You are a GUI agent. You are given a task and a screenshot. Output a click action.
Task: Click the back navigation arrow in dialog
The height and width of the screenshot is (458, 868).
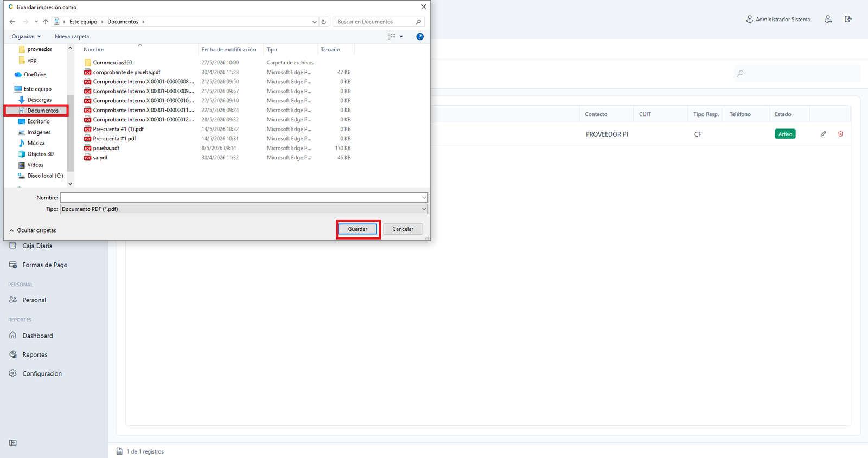pos(12,22)
